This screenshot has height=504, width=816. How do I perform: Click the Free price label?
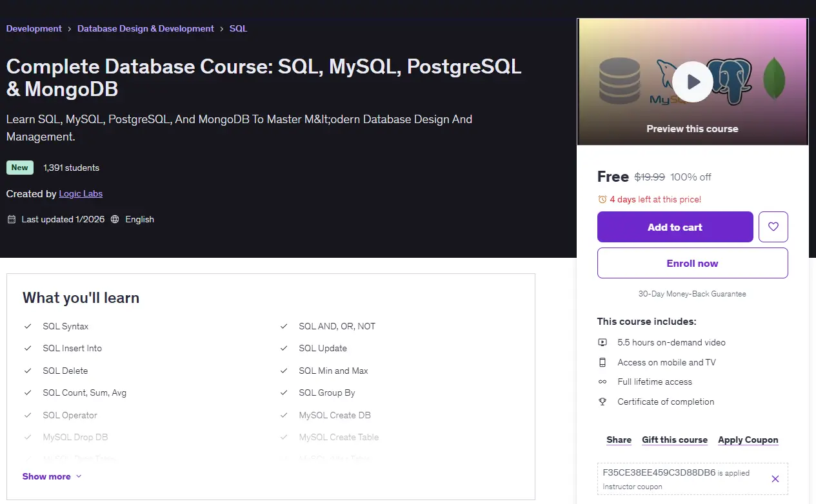pyautogui.click(x=613, y=177)
